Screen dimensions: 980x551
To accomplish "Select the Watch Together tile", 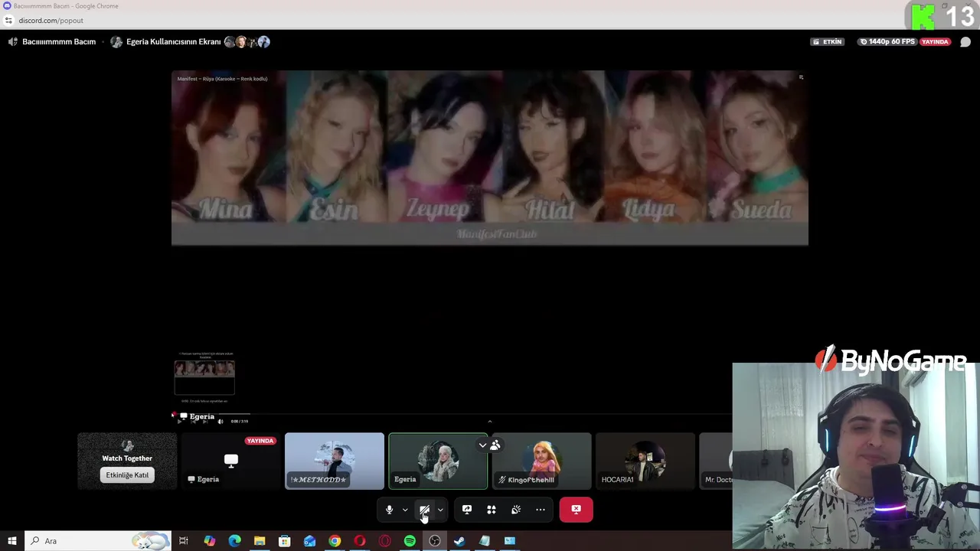I will [x=127, y=461].
